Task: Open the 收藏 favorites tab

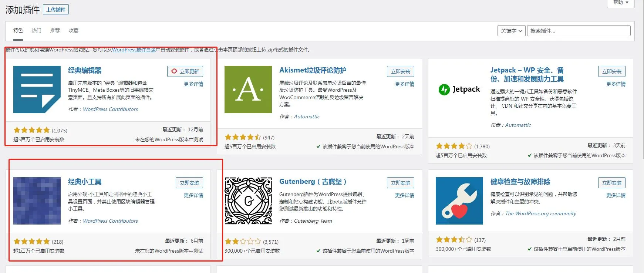Action: pos(73,30)
